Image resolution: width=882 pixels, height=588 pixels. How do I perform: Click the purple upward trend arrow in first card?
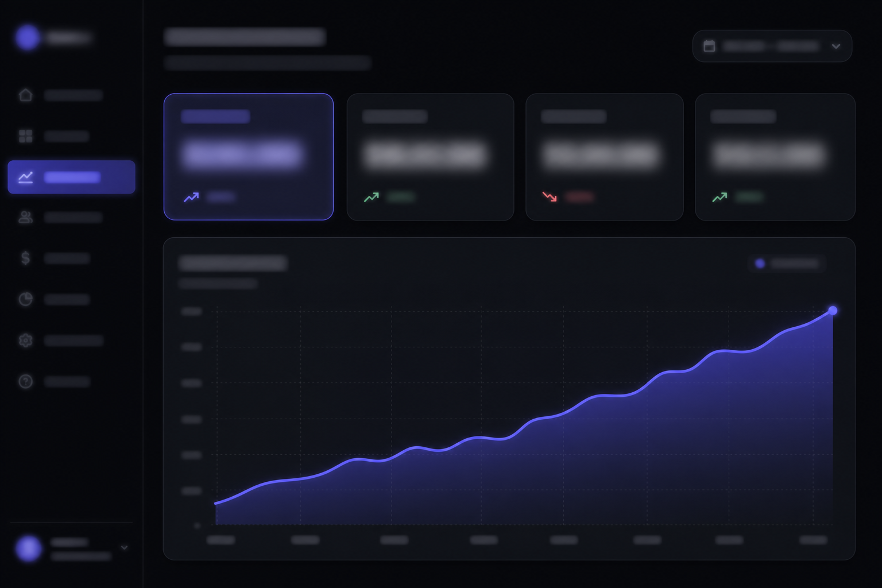pyautogui.click(x=191, y=197)
